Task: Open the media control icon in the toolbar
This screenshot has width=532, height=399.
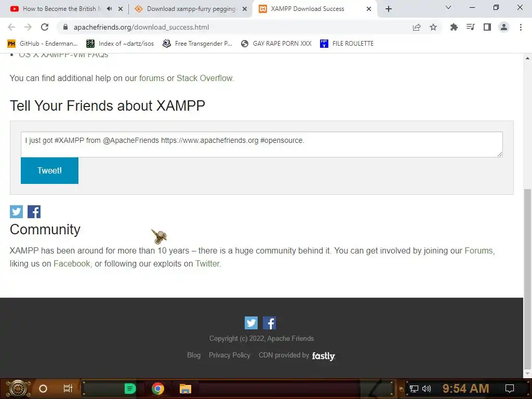Action: pos(470,27)
